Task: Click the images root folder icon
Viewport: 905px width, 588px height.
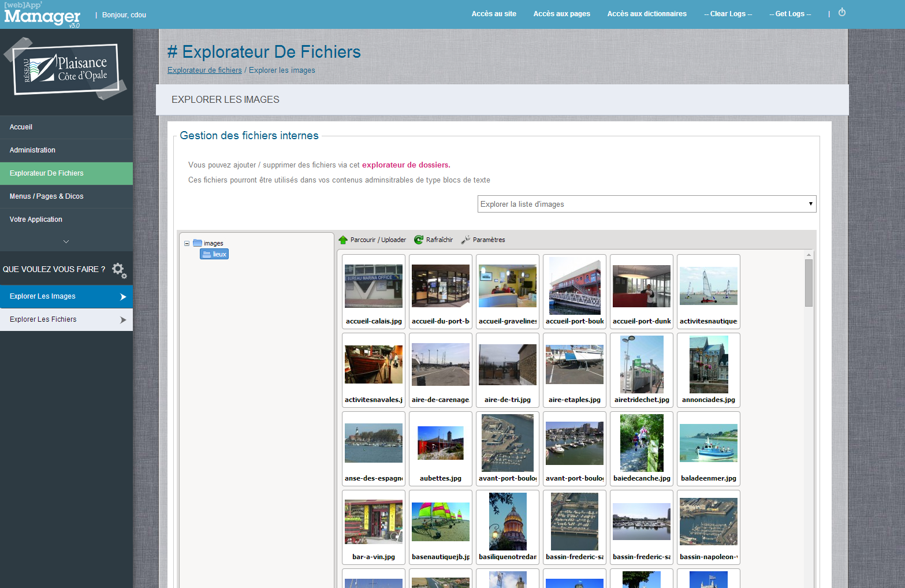Action: click(198, 243)
